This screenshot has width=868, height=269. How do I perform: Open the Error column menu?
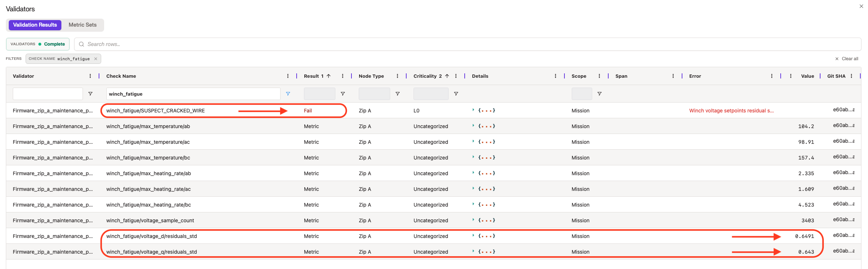pos(772,76)
